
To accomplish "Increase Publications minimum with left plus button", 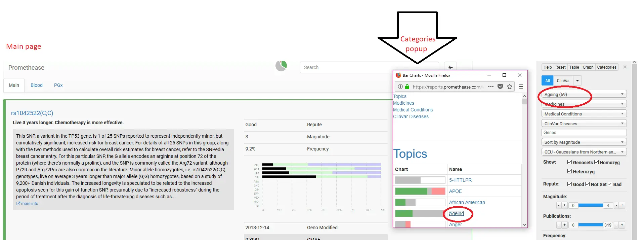I will 564,225.
